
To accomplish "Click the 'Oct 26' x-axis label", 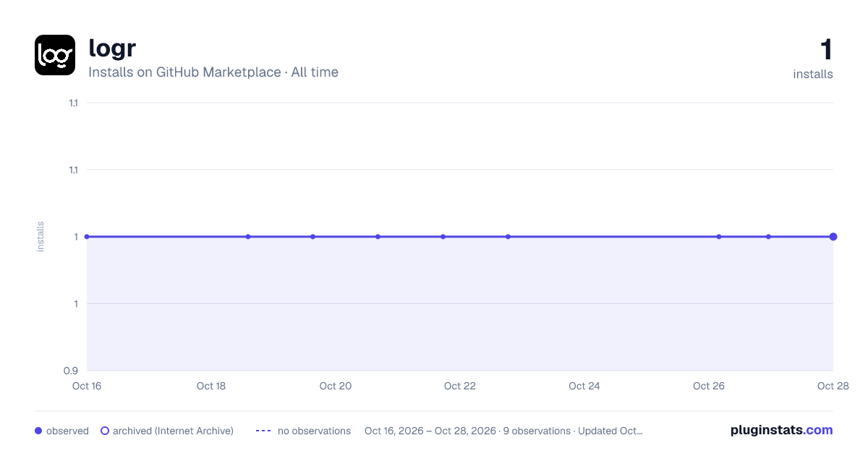I will [709, 386].
